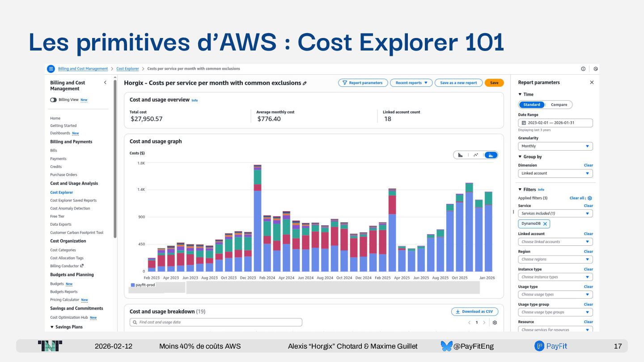The image size is (644, 362).
Task: Open Cost Explorer in sidebar
Action: click(61, 193)
